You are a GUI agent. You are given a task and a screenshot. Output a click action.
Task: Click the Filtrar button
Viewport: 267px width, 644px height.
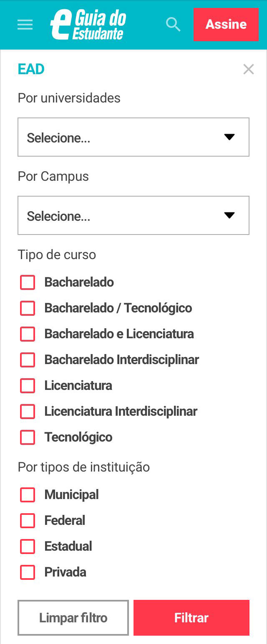(x=191, y=618)
